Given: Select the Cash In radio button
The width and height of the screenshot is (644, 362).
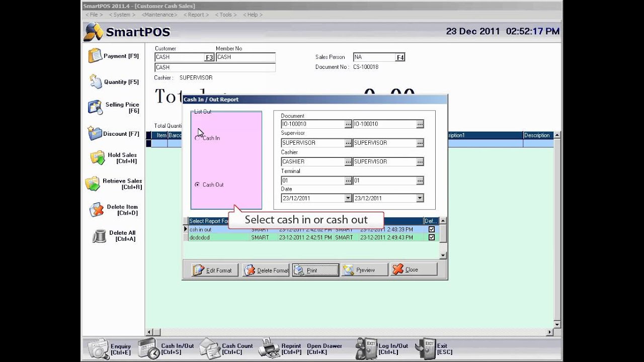Looking at the screenshot, I should 197,138.
